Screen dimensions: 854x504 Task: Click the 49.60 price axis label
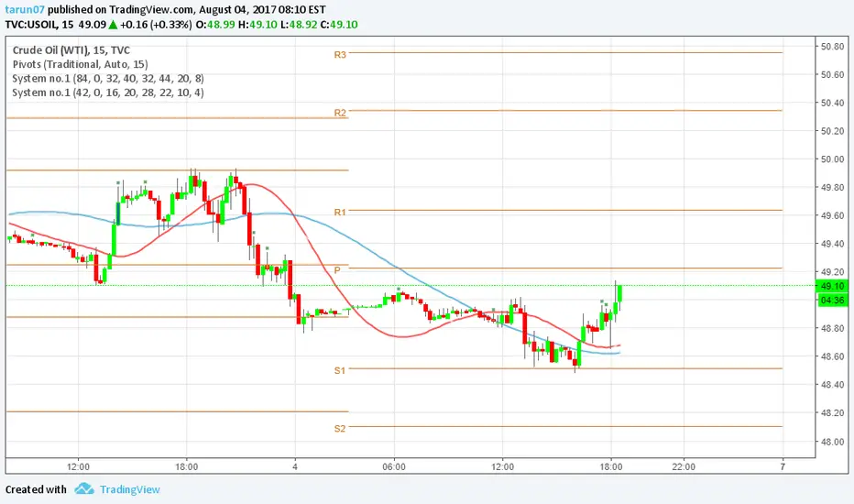tap(832, 215)
